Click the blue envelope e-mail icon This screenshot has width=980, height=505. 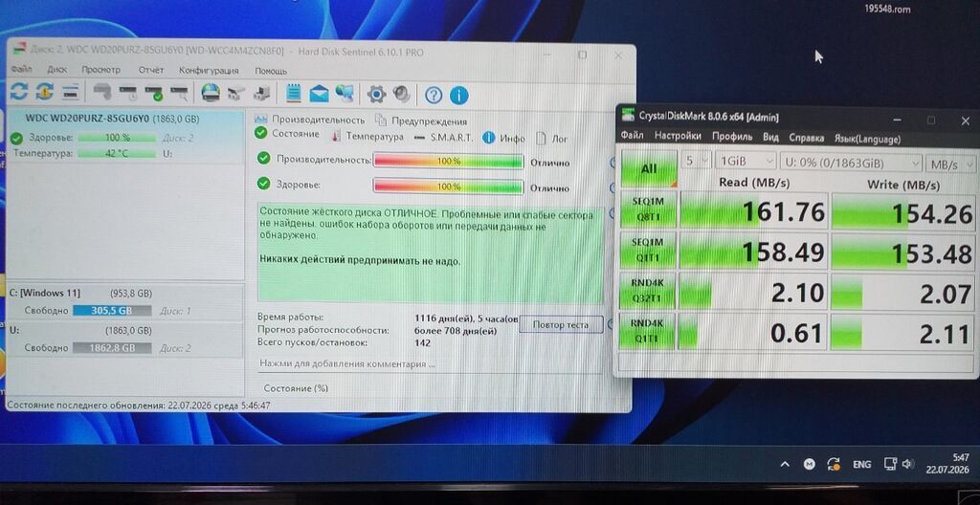tap(319, 95)
